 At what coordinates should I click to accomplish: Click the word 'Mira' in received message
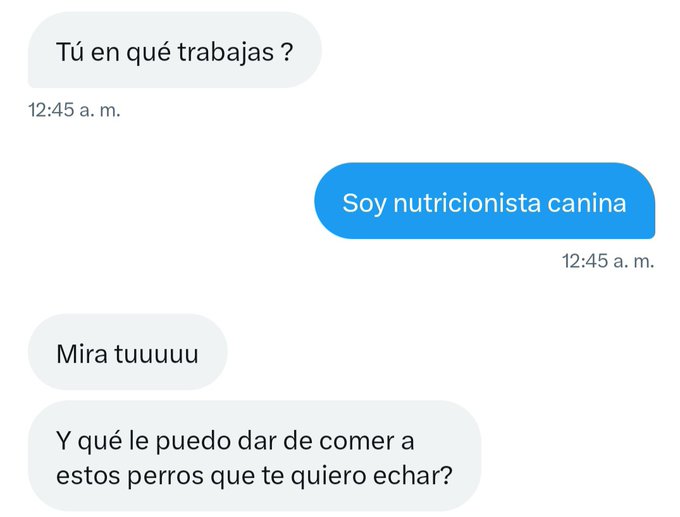82,354
